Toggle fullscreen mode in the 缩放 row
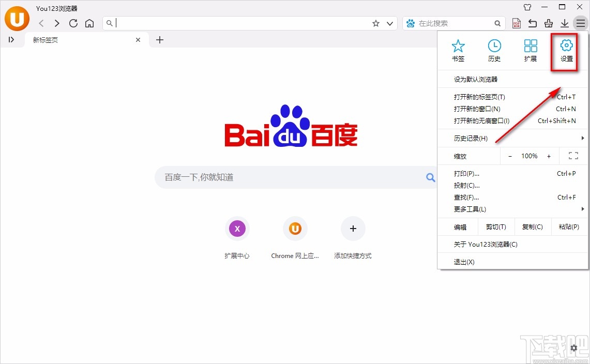 pos(573,156)
